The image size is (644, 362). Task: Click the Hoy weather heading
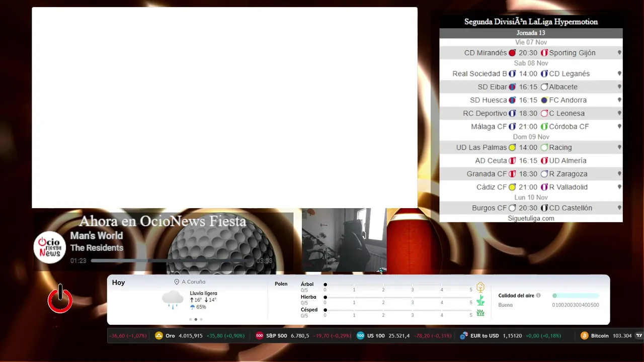coord(119,283)
